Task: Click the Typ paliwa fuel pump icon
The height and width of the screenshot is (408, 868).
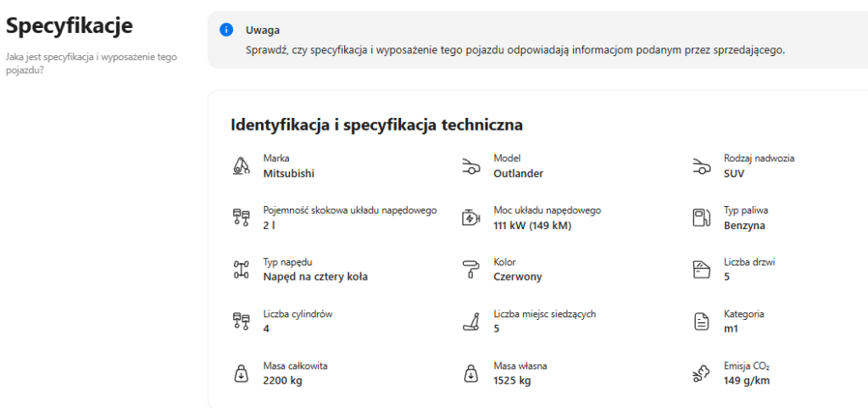Action: [x=701, y=218]
